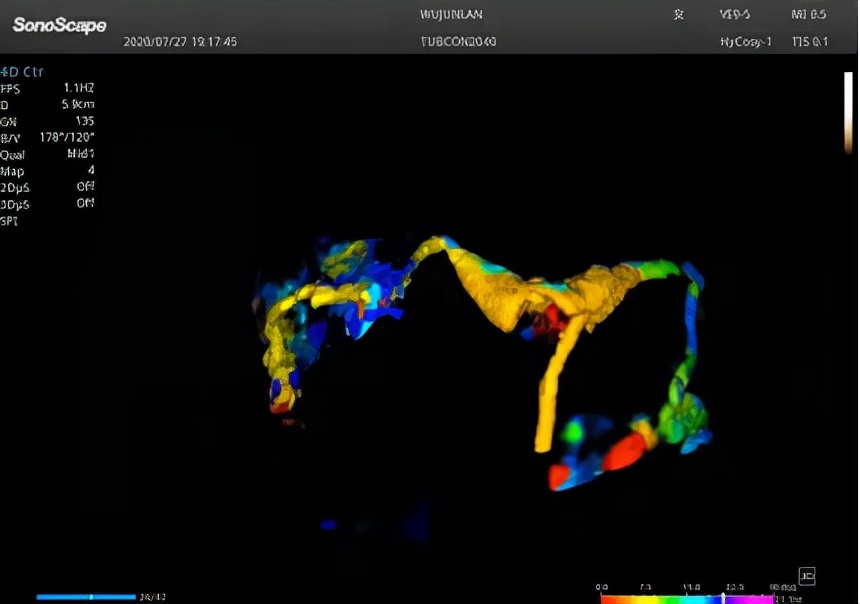Click the rainbow depth color scale bar

point(686,599)
